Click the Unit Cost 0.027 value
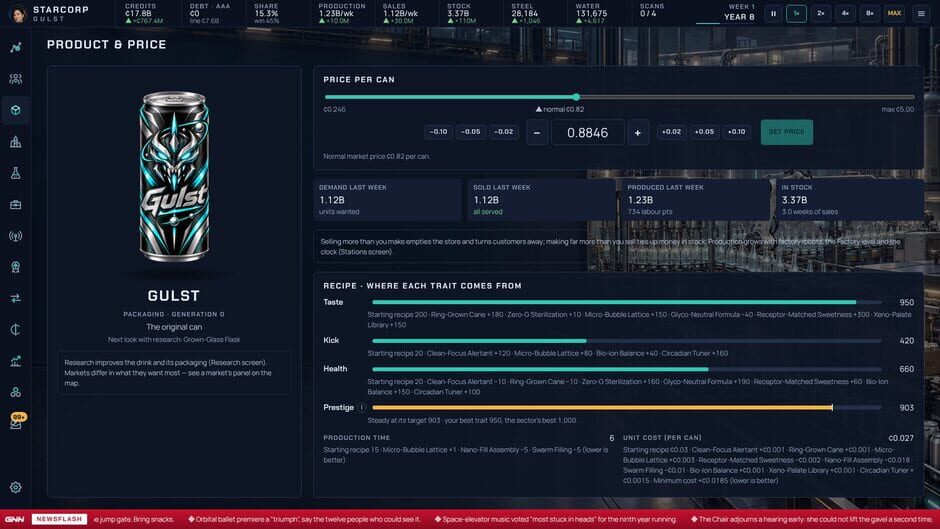Image resolution: width=940 pixels, height=529 pixels. [901, 438]
